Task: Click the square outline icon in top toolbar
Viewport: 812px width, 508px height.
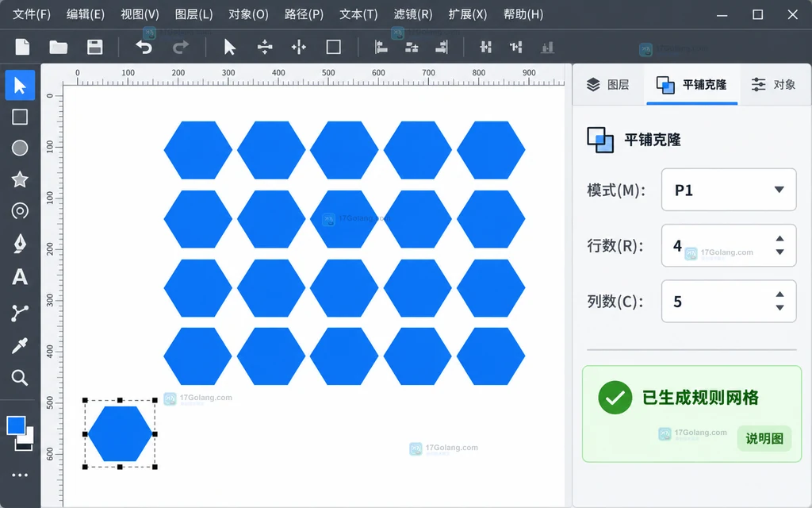Action: click(x=334, y=47)
